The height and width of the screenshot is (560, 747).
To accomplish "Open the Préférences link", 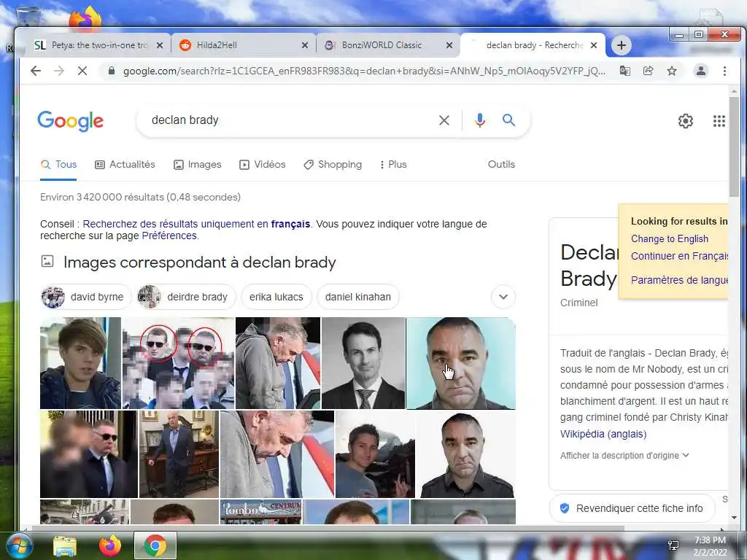I will [x=169, y=236].
